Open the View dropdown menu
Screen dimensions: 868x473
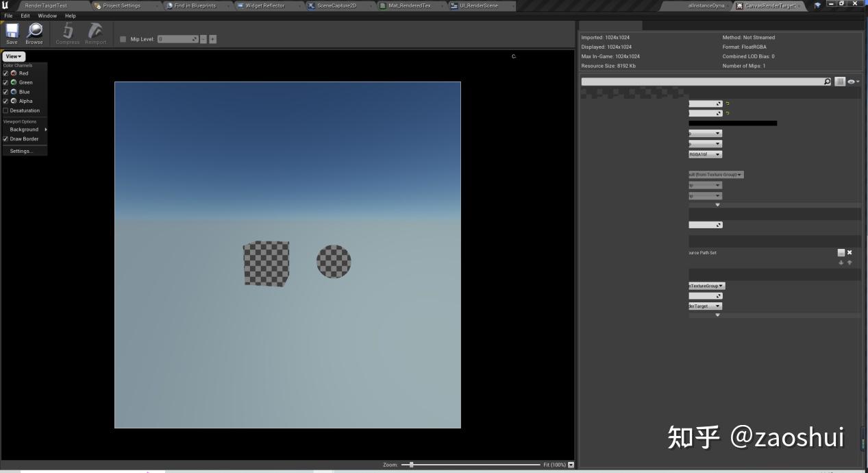click(12, 56)
